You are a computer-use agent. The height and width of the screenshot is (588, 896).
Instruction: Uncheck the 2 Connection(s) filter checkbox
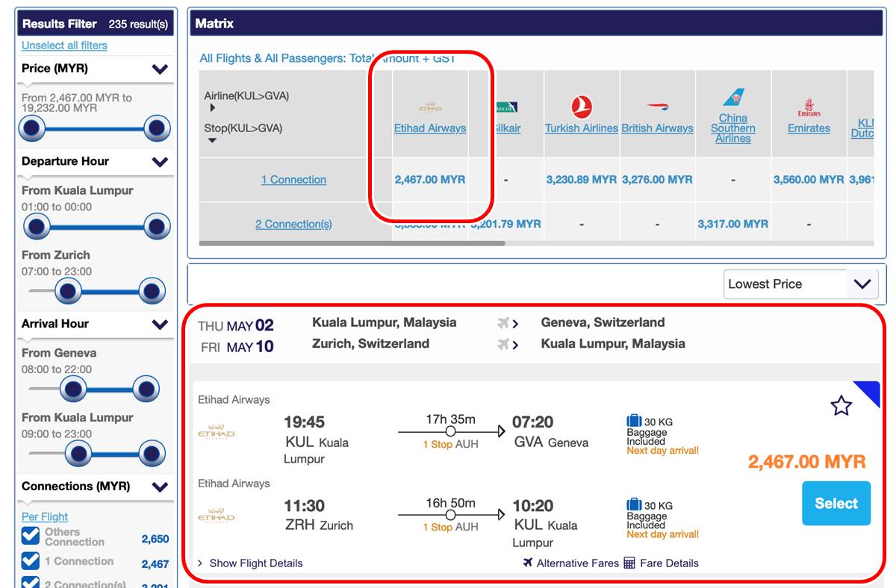coord(31,582)
